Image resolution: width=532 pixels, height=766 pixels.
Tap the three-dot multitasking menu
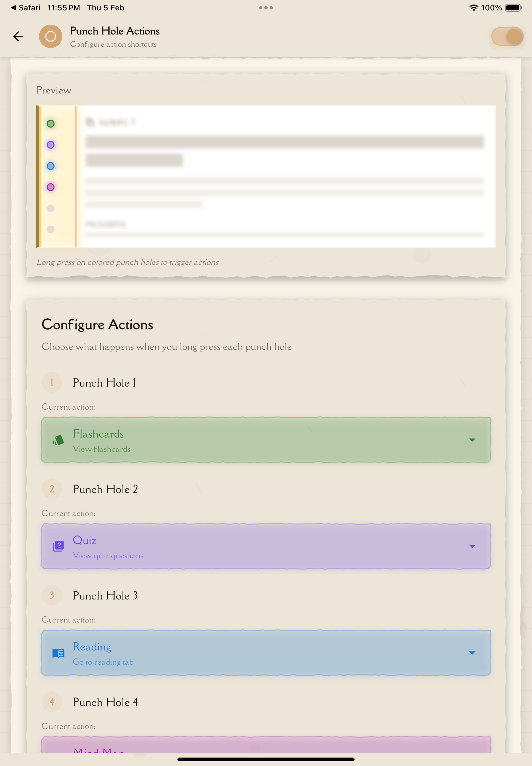pos(266,8)
